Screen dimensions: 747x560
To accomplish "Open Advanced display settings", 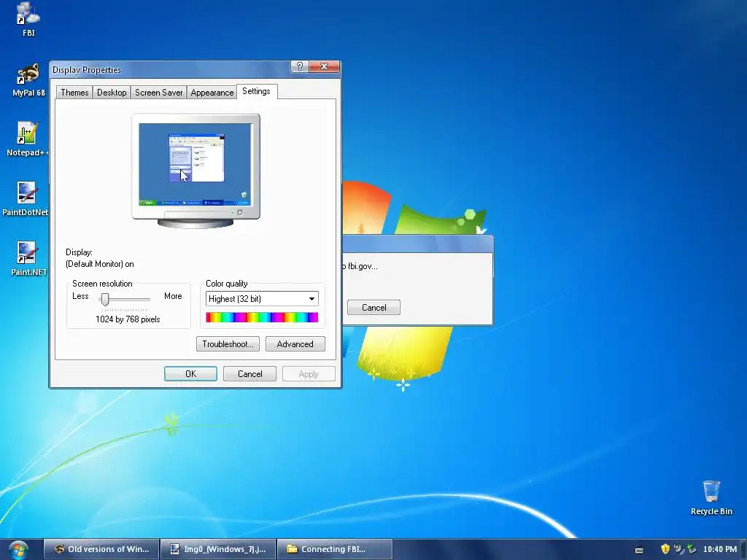I will click(x=295, y=344).
